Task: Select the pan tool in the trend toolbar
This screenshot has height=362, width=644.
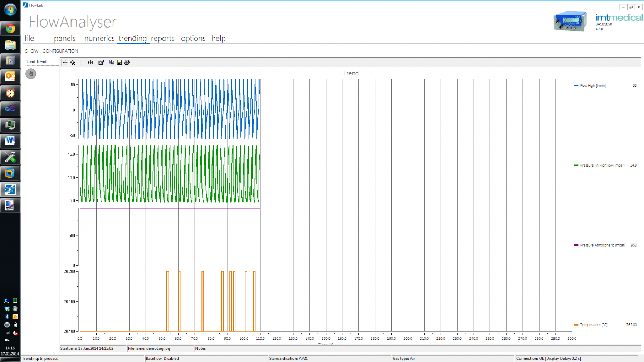Action: (x=65, y=63)
